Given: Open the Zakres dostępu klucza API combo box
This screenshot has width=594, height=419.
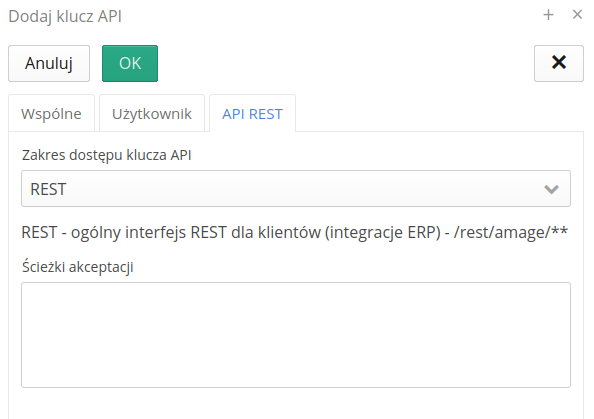Looking at the screenshot, I should tap(296, 189).
